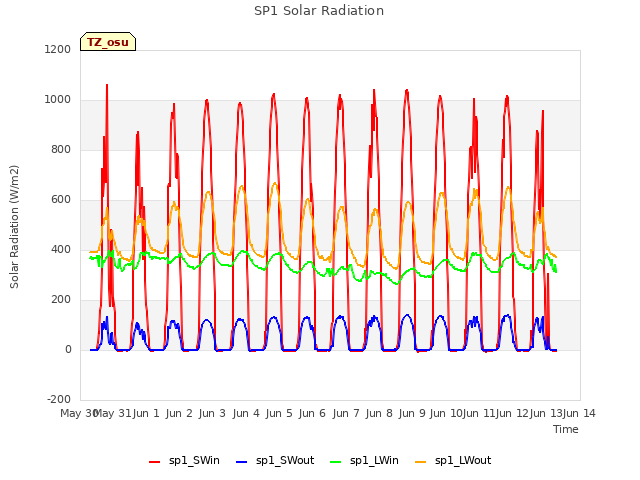640x480 pixels.
Task: Click the Jun 3 x-axis tick label
Action: point(212,413)
